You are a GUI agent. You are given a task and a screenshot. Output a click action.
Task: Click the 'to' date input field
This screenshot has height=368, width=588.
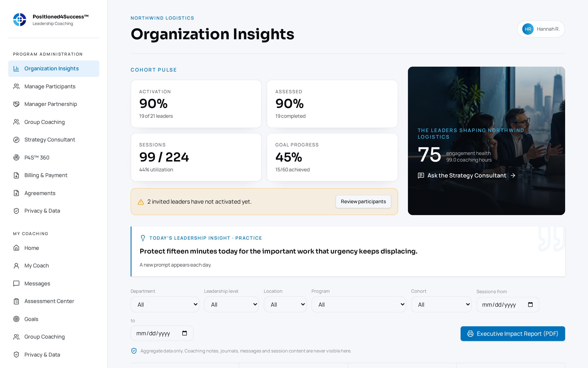(162, 333)
